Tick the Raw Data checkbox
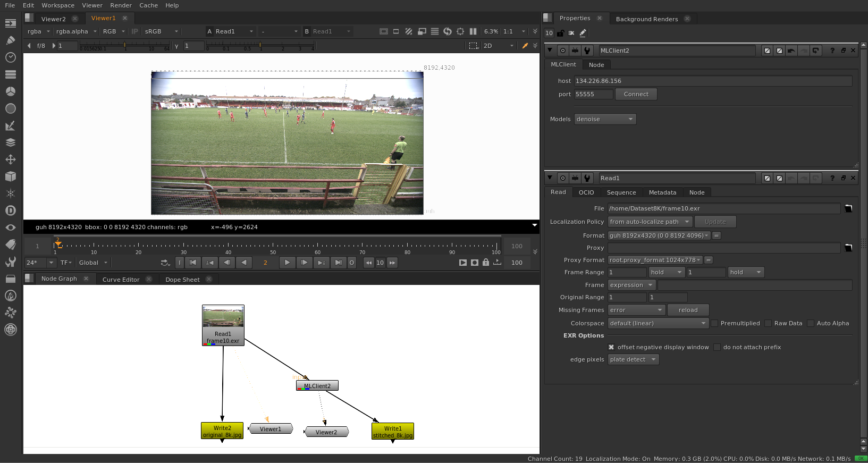Image resolution: width=868 pixels, height=463 pixels. [x=769, y=323]
